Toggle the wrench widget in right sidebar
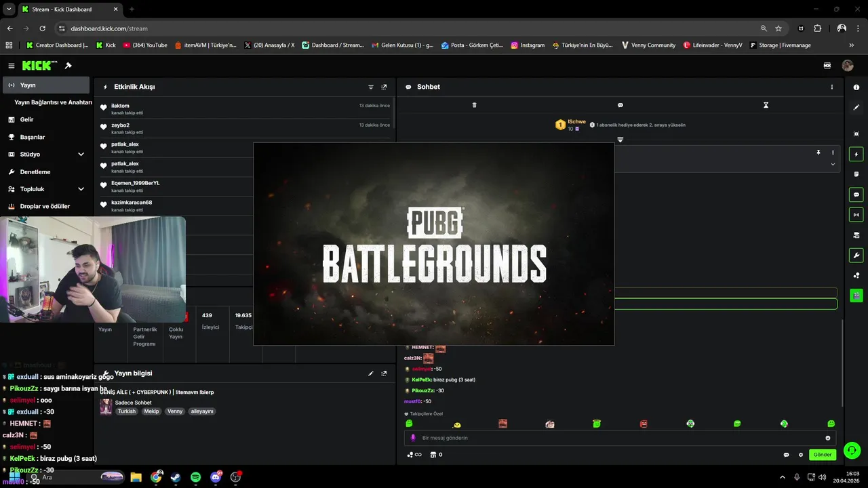This screenshot has width=868, height=488. 856,256
